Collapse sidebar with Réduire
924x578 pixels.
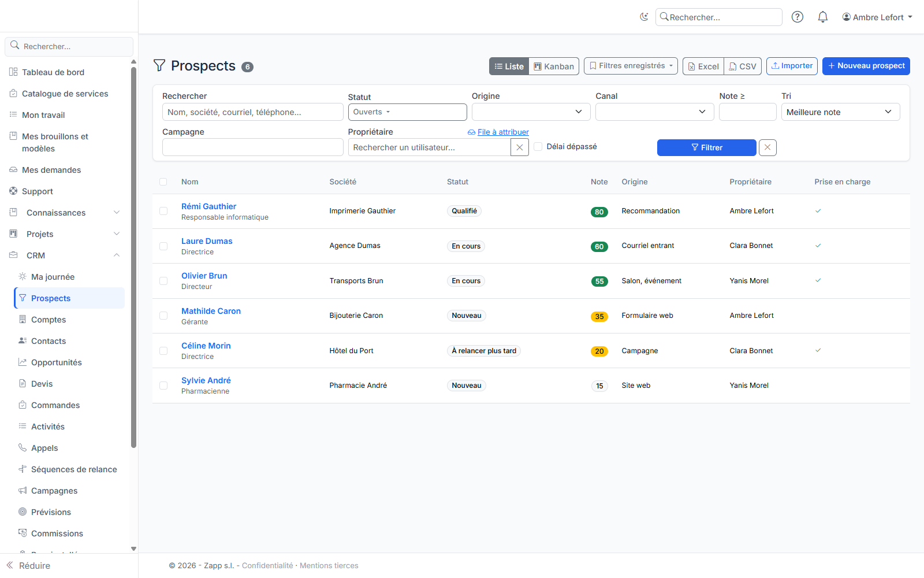coord(28,565)
